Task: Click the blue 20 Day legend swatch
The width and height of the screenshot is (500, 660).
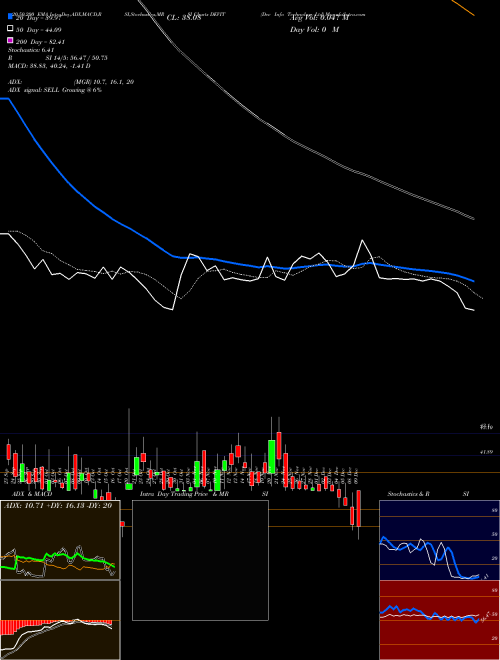Action: click(x=10, y=17)
